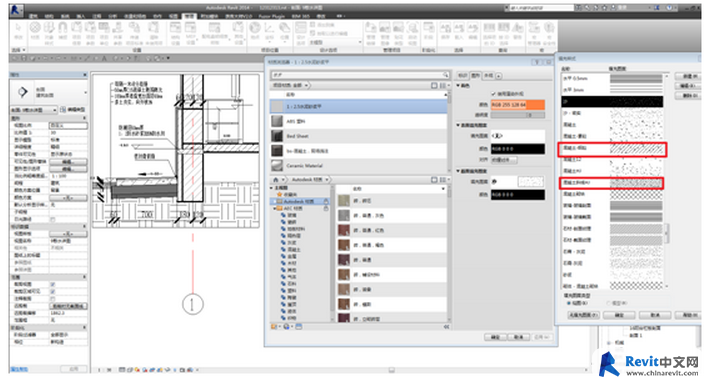The width and height of the screenshot is (709, 385).
Task: Click the collapse double-arrow icon below the library list
Action: tap(446, 327)
